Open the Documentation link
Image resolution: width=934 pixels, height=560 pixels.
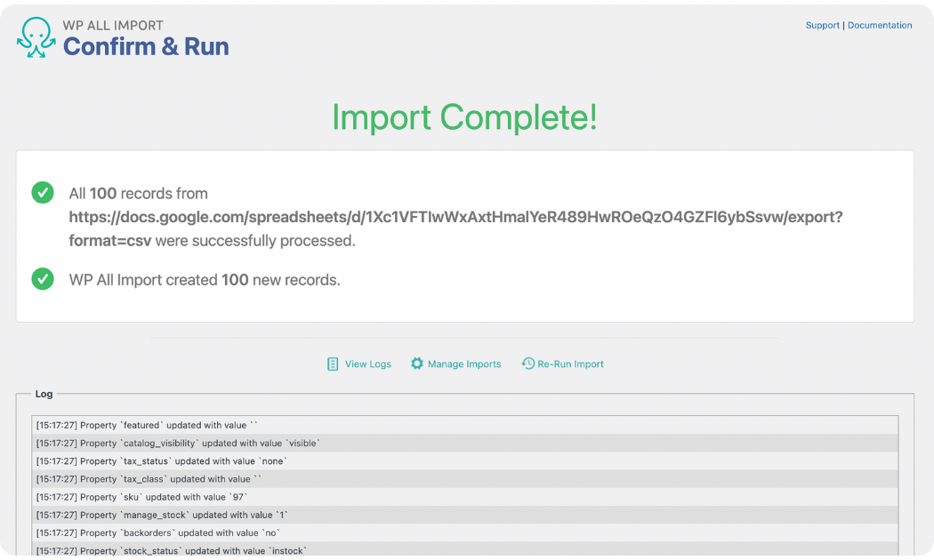click(879, 26)
